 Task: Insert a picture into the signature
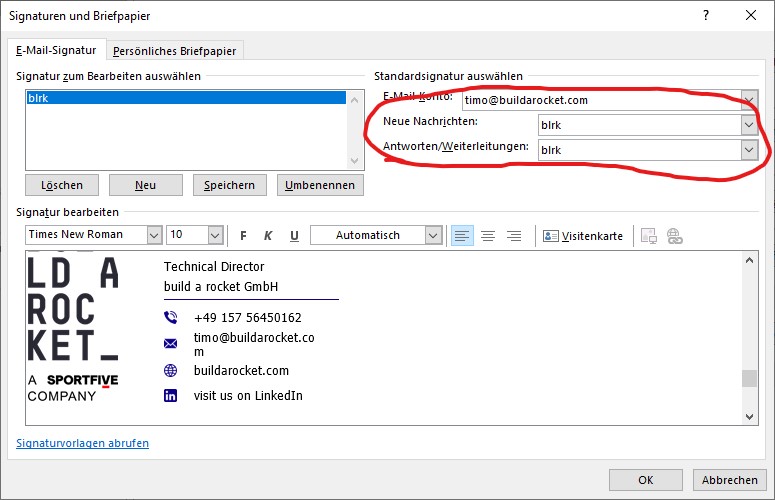648,236
